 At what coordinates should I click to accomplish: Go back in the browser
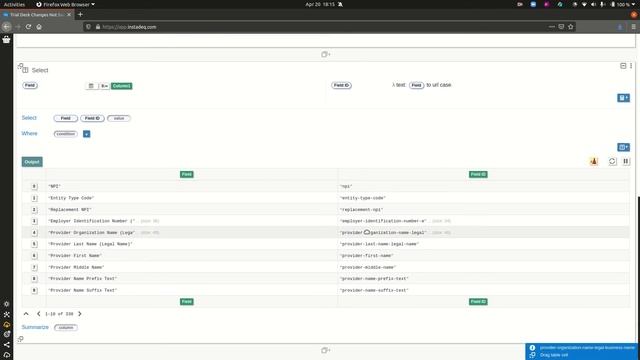7,27
